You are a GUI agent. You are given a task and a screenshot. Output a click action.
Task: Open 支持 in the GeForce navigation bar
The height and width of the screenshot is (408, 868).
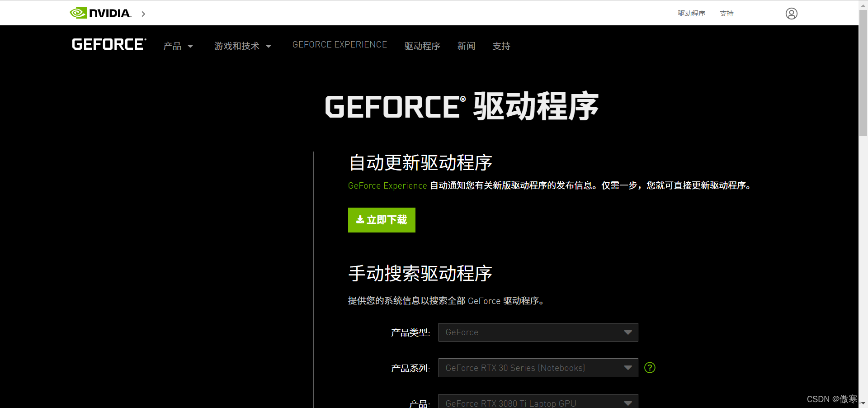(501, 46)
